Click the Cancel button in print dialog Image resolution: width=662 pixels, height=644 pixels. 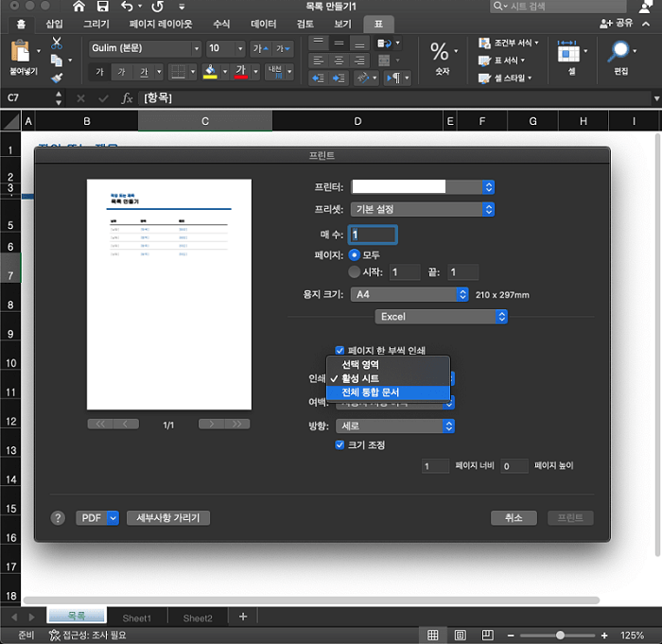(514, 517)
